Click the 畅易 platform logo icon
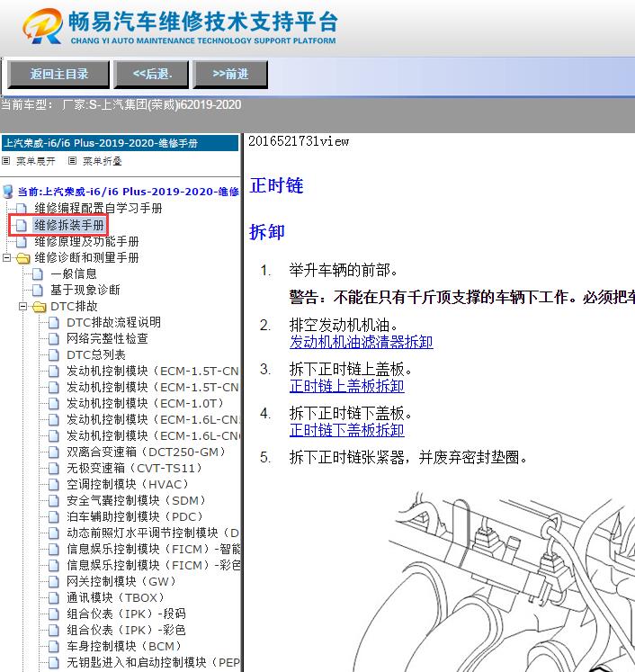 (x=42, y=26)
